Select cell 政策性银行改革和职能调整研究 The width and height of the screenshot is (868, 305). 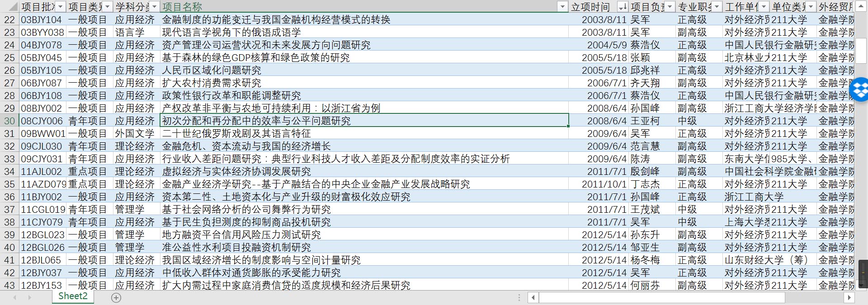[364, 95]
